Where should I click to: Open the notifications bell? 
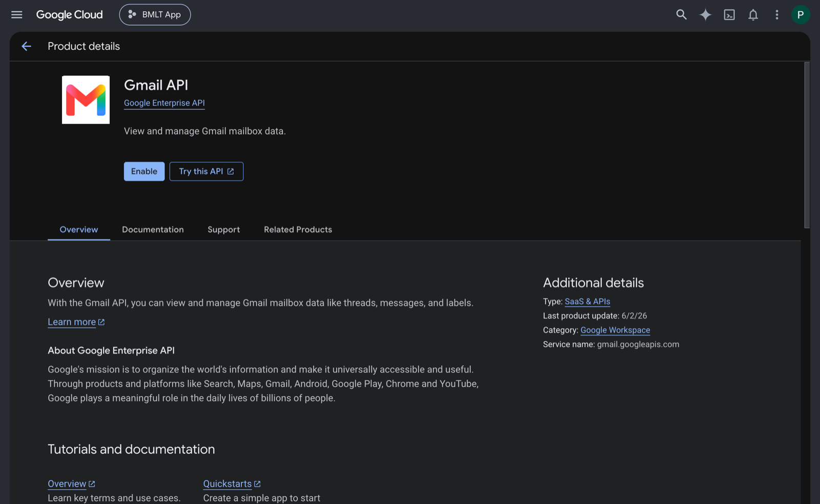753,15
